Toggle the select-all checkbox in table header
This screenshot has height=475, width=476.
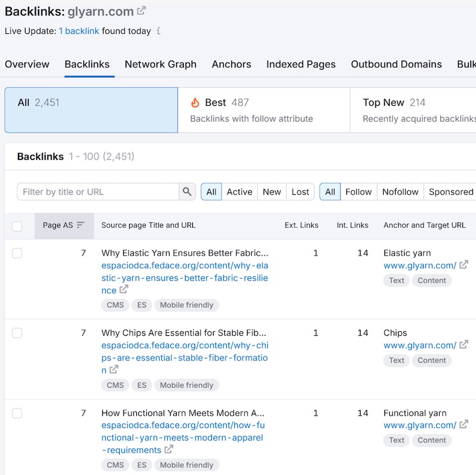pyautogui.click(x=17, y=226)
